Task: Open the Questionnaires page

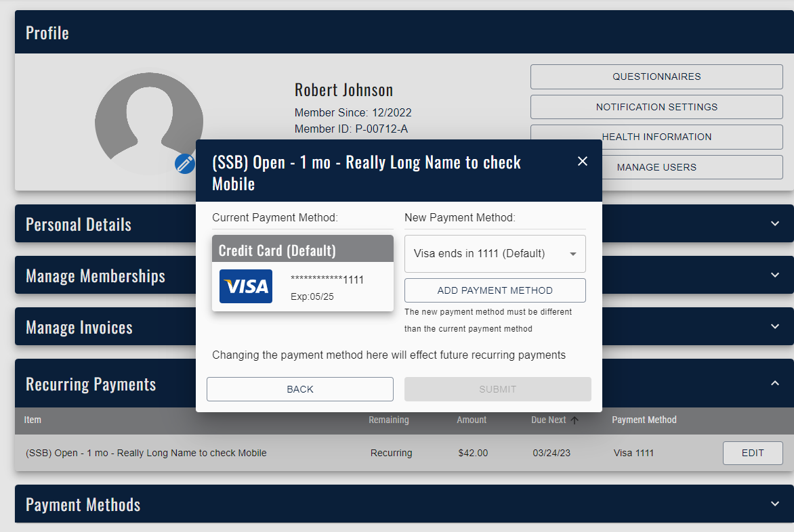Action: tap(656, 76)
